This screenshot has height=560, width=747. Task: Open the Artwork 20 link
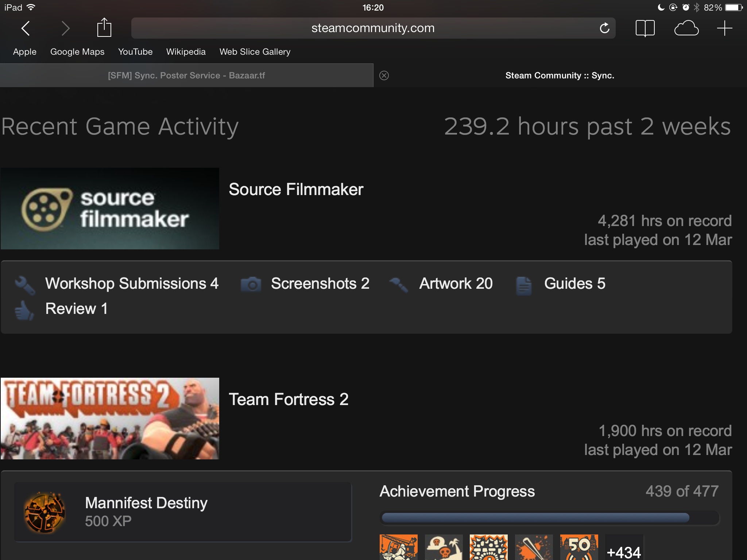pyautogui.click(x=456, y=284)
